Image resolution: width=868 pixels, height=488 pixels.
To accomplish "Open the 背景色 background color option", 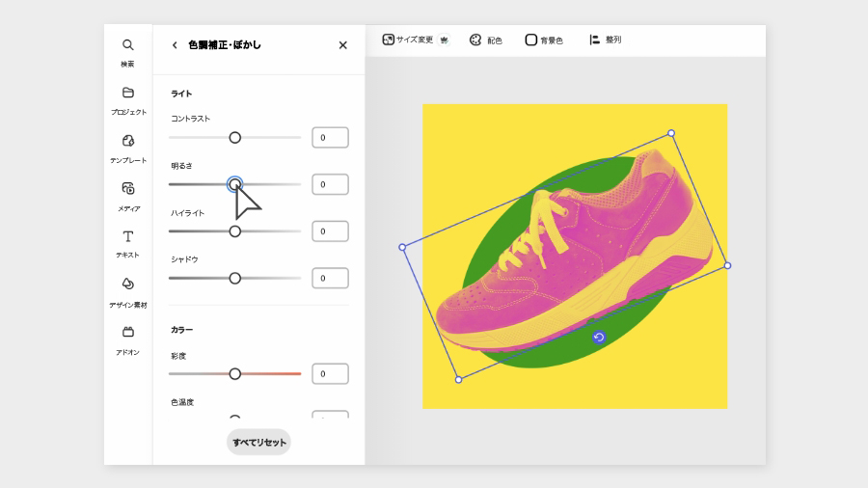I will (543, 41).
